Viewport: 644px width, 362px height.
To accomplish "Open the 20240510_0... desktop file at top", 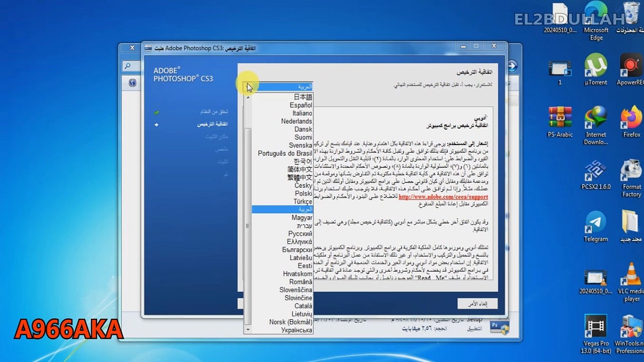I will (x=560, y=18).
